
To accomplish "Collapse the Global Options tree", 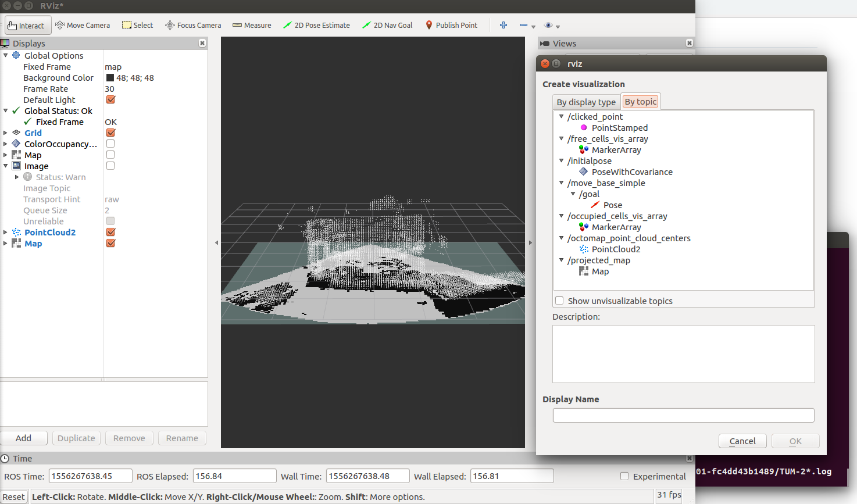I will pos(5,55).
